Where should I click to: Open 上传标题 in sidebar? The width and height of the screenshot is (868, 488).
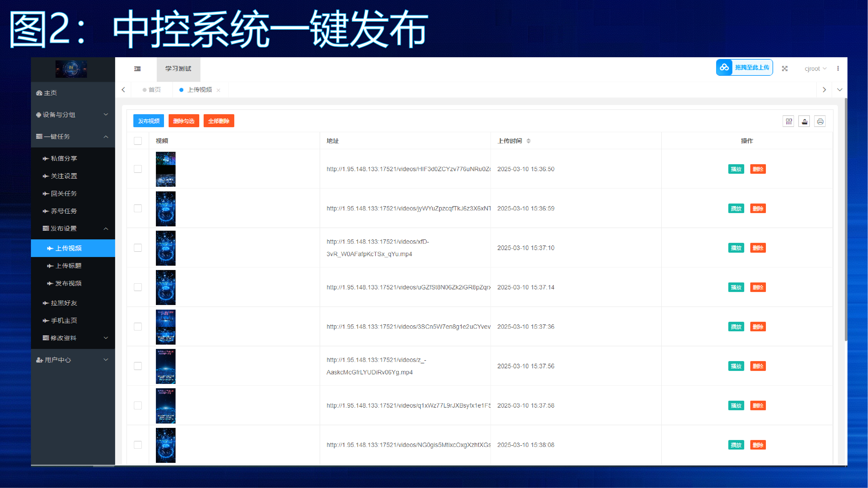[x=73, y=266]
